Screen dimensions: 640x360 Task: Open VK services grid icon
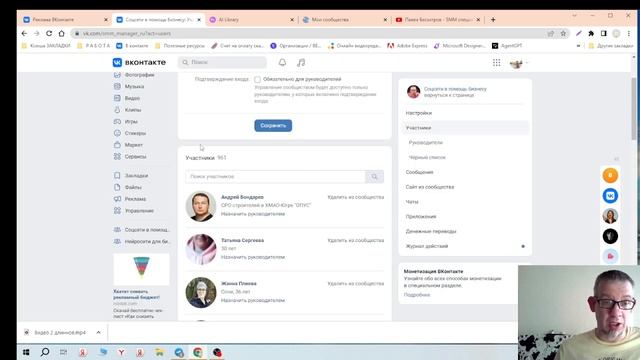[496, 62]
